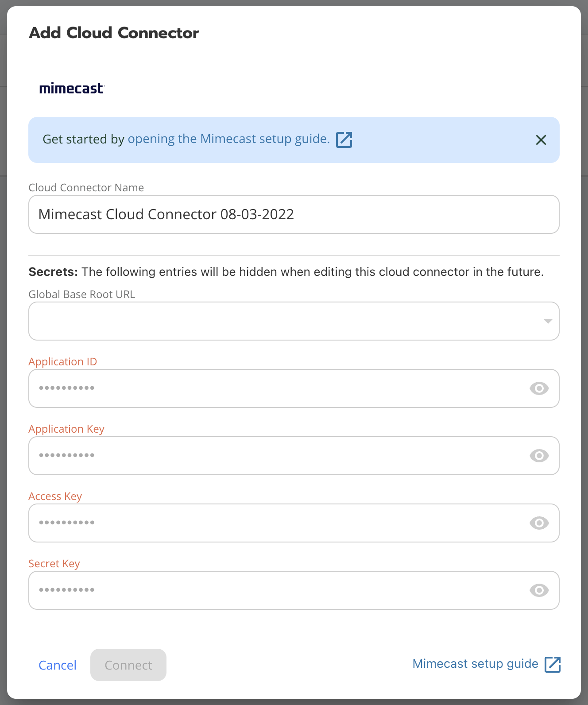Toggle visibility of the Access Key
Screen dimensions: 588x705
coord(539,523)
